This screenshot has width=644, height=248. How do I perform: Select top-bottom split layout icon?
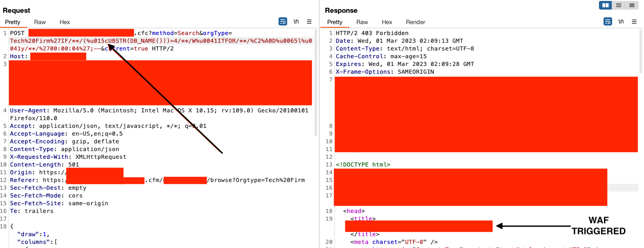619,5
